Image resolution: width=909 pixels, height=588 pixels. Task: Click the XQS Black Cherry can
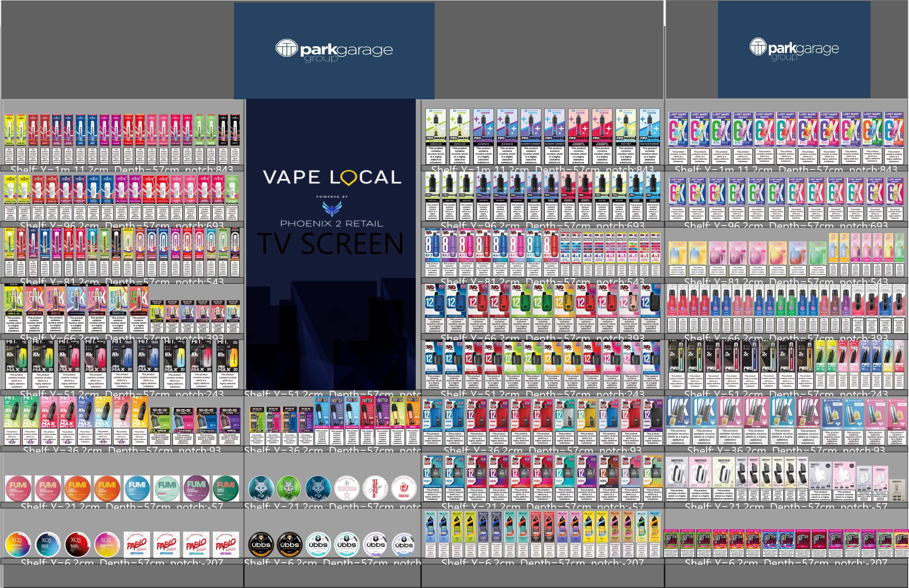(x=78, y=544)
